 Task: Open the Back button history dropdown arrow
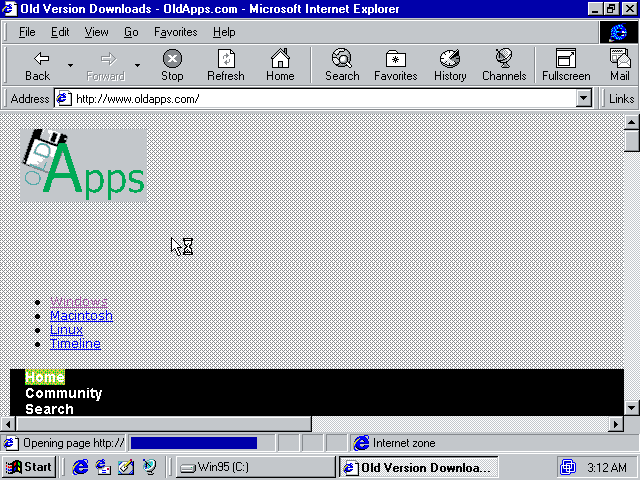click(x=70, y=65)
